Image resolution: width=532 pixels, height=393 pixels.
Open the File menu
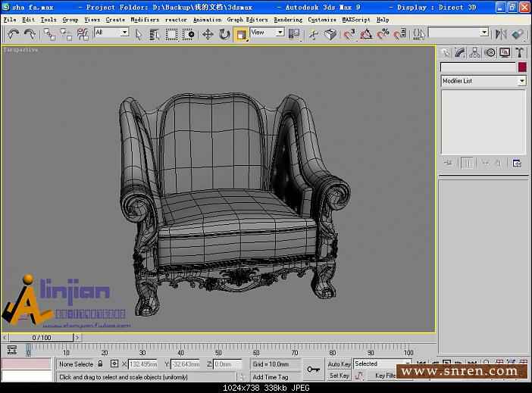tap(10, 20)
